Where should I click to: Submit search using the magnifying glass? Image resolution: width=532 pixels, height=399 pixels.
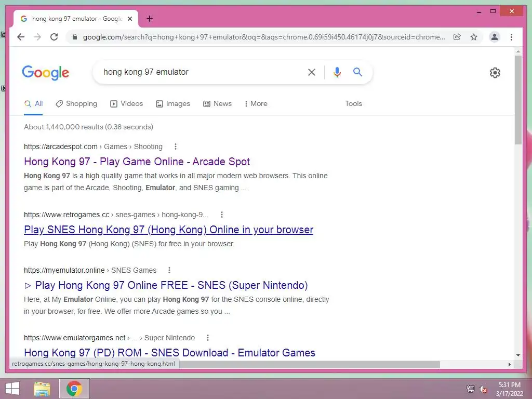pyautogui.click(x=357, y=72)
